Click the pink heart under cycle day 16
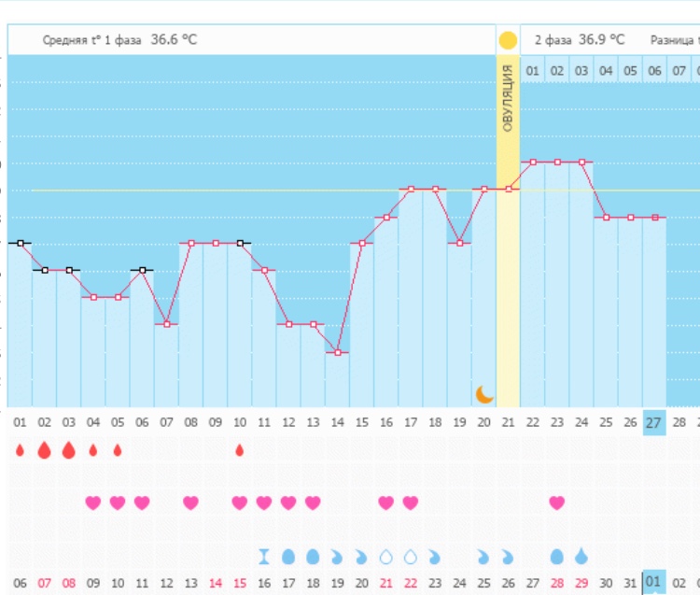This screenshot has width=700, height=595. [x=386, y=503]
